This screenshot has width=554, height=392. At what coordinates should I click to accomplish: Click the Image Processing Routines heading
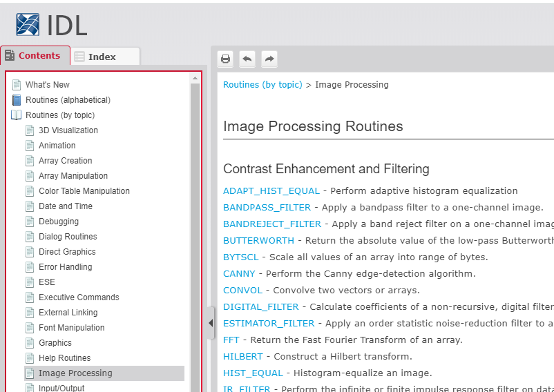pos(313,126)
